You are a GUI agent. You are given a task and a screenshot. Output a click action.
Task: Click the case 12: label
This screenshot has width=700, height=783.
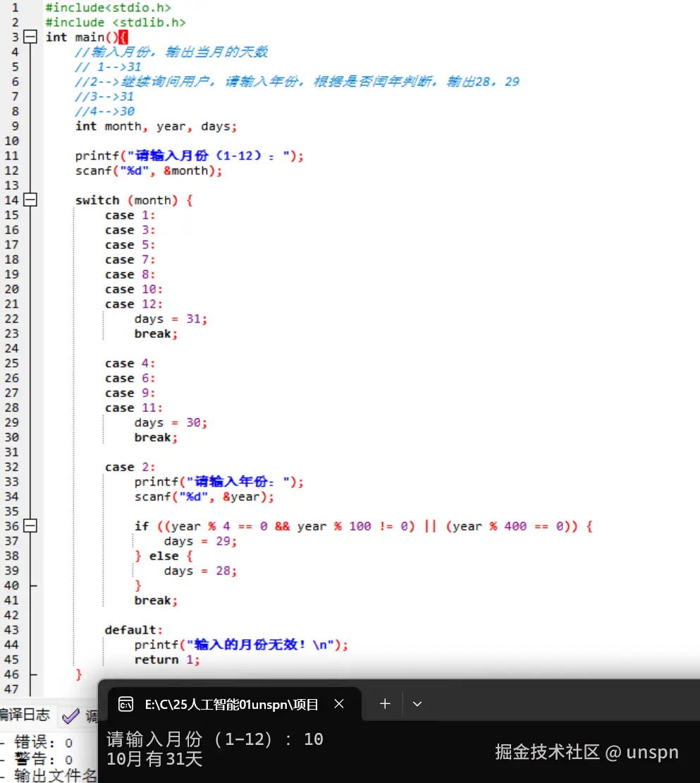click(x=134, y=304)
